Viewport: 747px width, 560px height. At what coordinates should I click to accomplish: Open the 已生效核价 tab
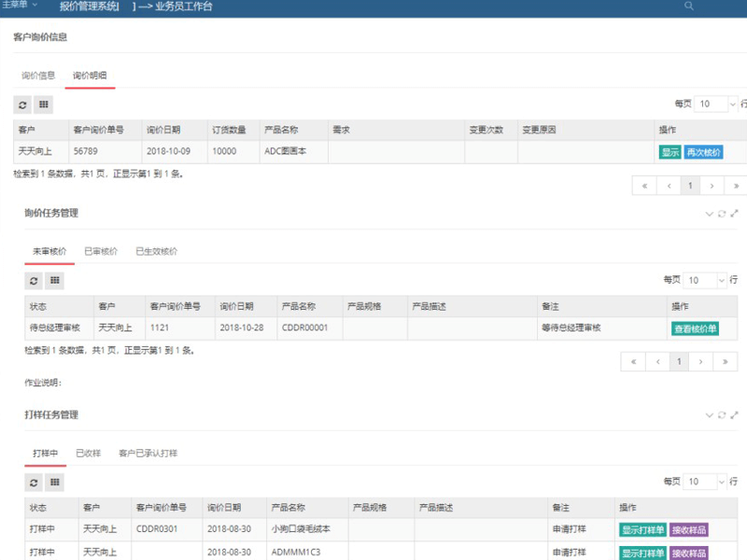coord(156,251)
